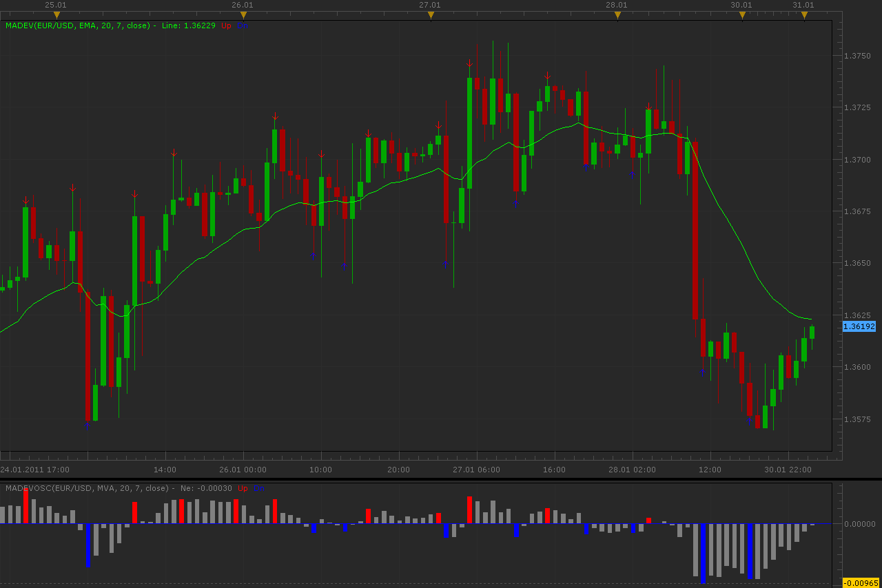This screenshot has height=588, width=882.
Task: Click the 30.01 day marker triangle
Action: coord(742,15)
